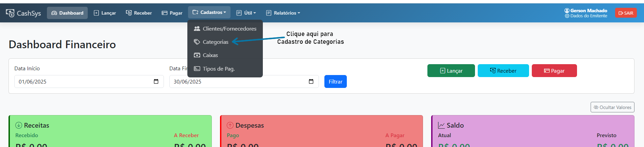
Task: Click the Pago label in Despesas card
Action: tap(233, 135)
